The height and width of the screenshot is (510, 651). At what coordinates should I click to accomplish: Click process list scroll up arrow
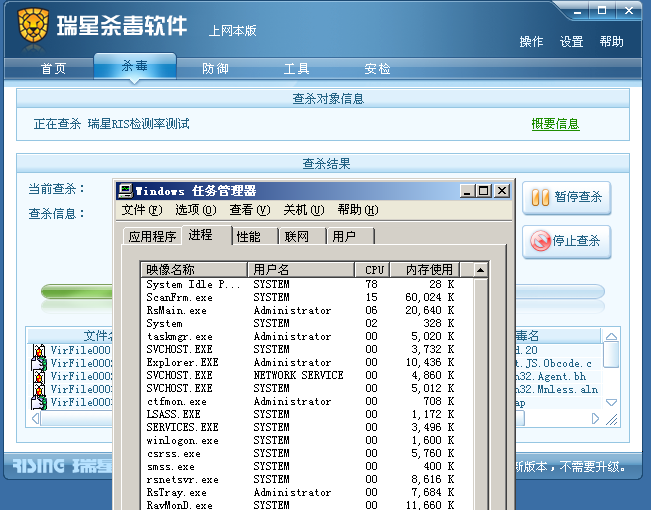pyautogui.click(x=480, y=270)
